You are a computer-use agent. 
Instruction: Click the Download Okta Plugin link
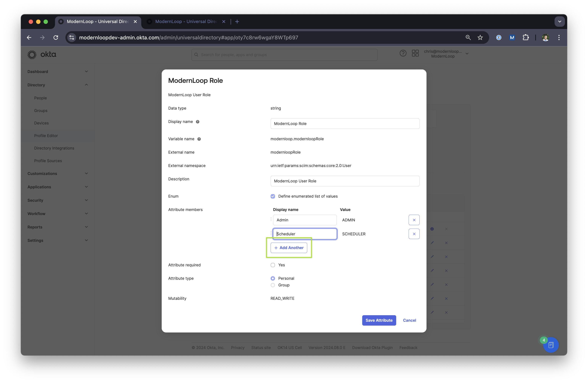coord(372,348)
